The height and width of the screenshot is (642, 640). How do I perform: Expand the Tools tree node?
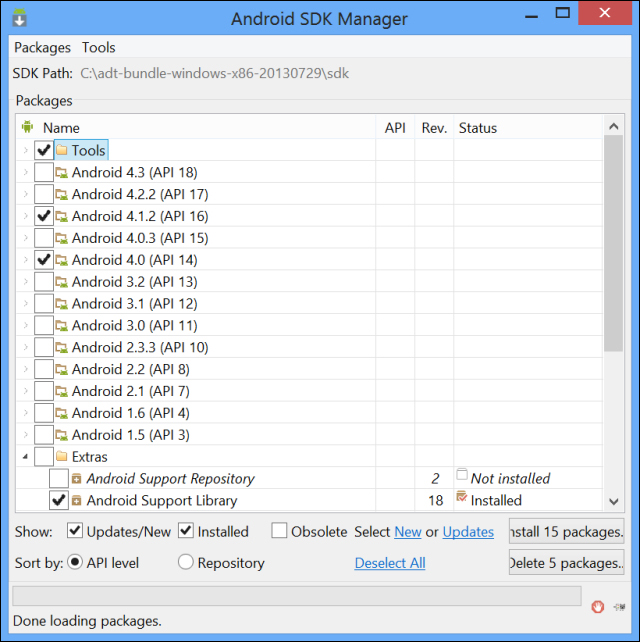(26, 150)
